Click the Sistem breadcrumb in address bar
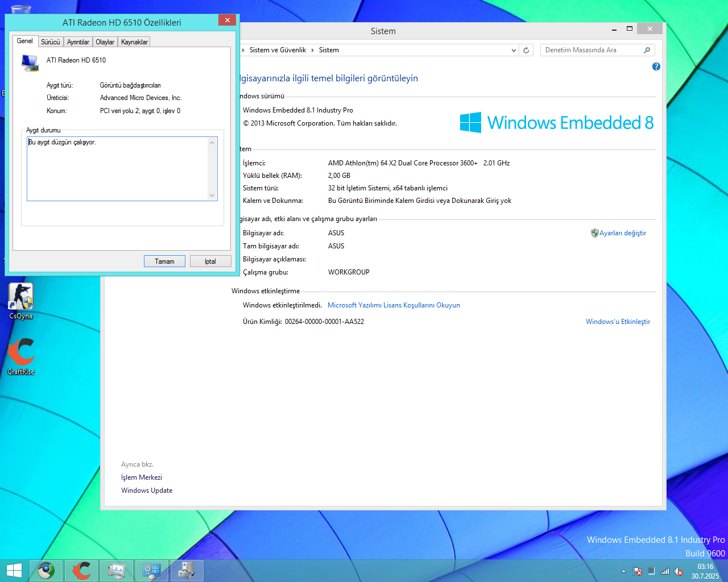This screenshot has height=582, width=728. (x=329, y=50)
